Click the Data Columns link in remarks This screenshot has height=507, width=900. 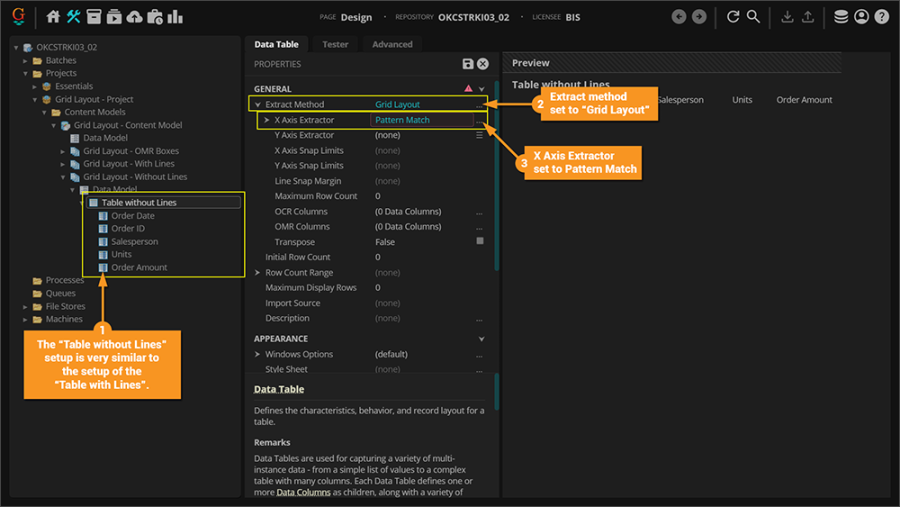[x=304, y=492]
